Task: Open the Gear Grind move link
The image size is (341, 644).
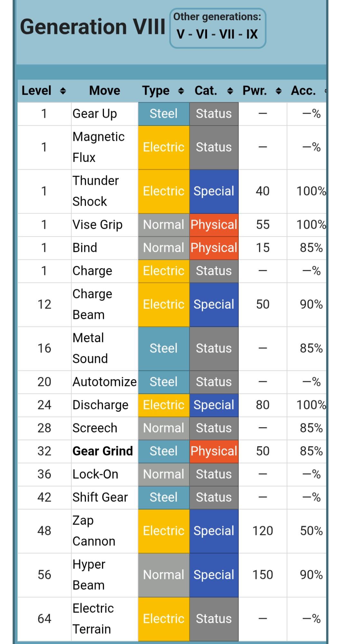Action: [x=103, y=451]
